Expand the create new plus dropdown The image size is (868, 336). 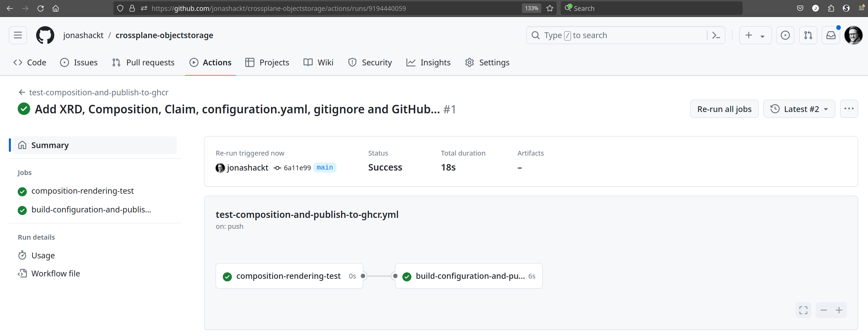[755, 35]
